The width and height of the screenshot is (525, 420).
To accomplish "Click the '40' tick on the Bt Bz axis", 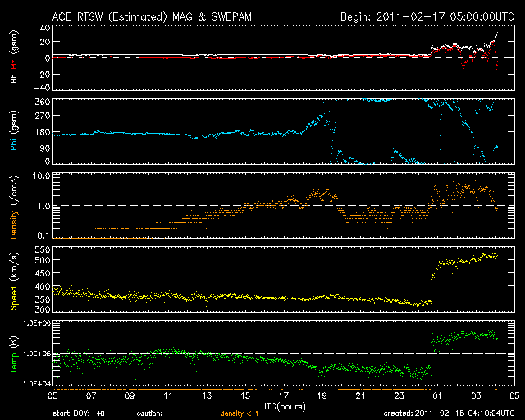I will point(45,28).
